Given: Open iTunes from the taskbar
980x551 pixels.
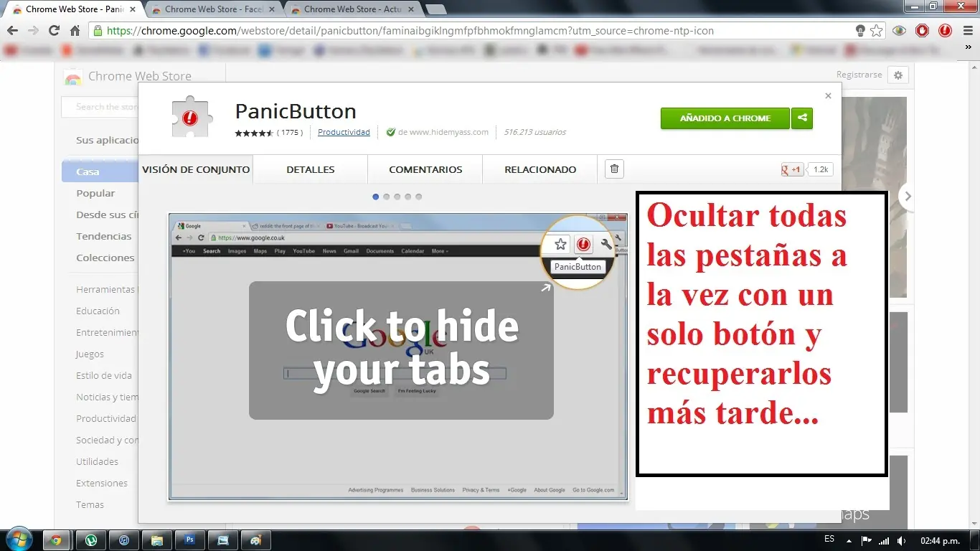Looking at the screenshot, I should point(124,540).
